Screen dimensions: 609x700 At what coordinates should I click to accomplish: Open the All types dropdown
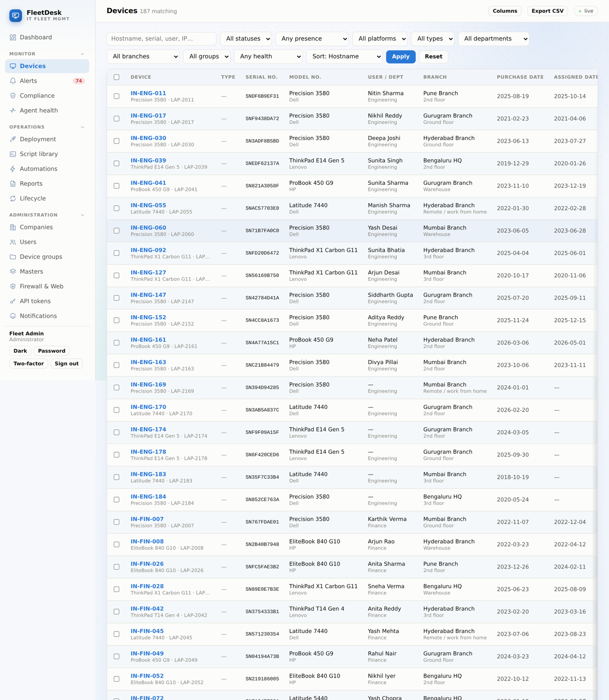point(432,39)
